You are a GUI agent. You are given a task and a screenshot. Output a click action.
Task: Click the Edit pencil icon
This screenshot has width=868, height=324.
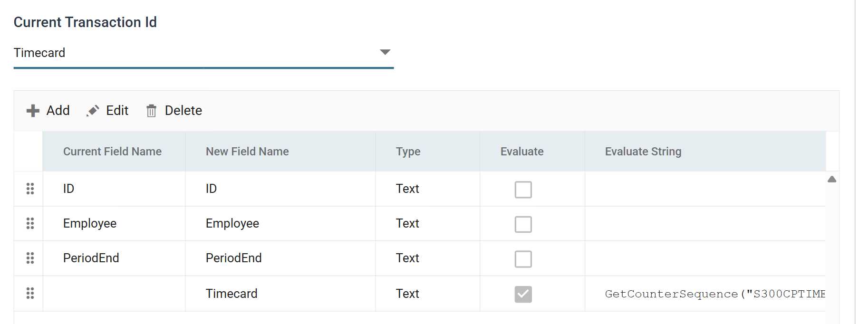tap(93, 111)
